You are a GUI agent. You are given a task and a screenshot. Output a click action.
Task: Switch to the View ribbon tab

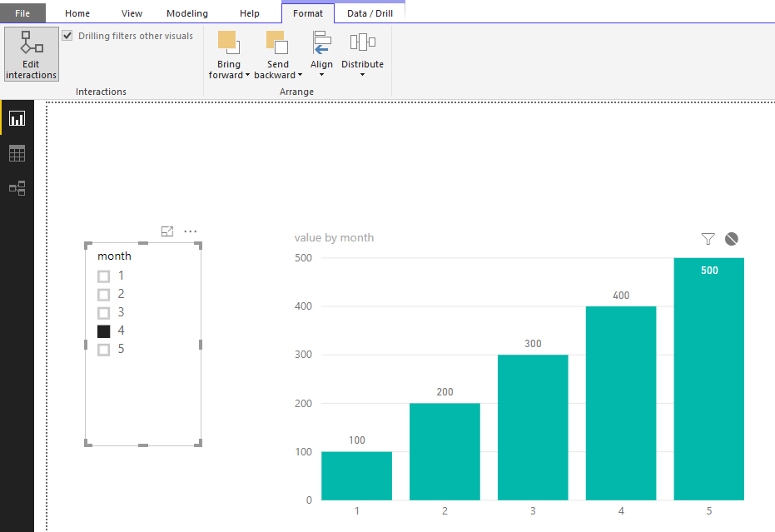pyautogui.click(x=132, y=13)
